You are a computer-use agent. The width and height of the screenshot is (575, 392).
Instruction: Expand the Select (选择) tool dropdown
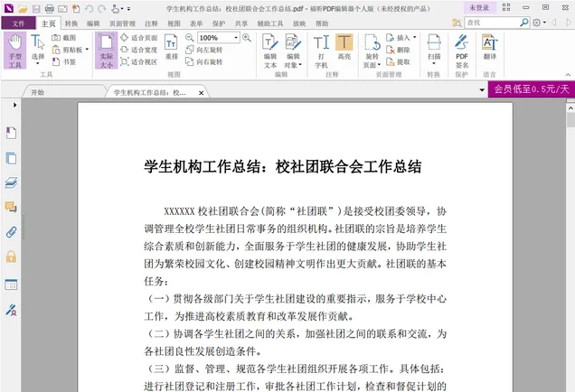click(38, 64)
